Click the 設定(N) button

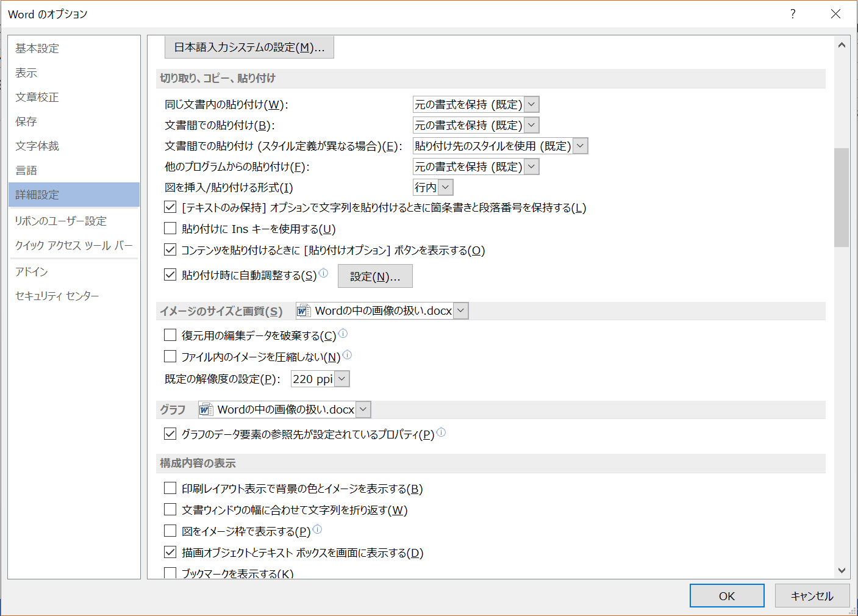(x=375, y=276)
